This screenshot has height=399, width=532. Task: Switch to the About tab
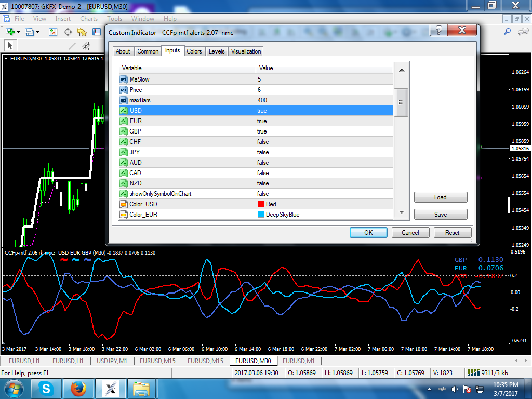(123, 51)
